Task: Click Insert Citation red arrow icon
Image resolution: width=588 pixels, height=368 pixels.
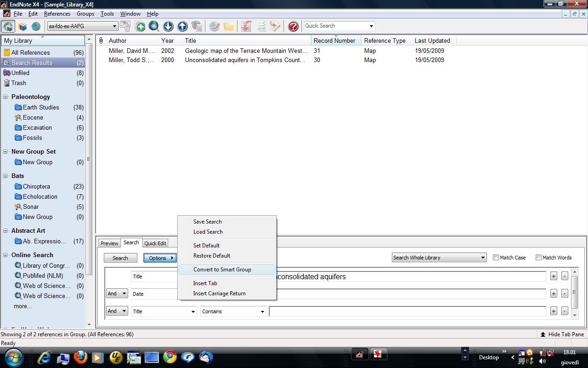Action: [246, 26]
